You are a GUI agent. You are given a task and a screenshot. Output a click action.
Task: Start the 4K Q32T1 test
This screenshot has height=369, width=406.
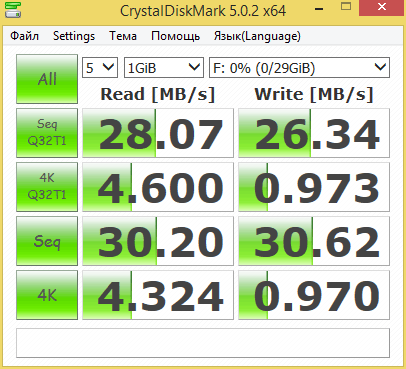click(47, 187)
